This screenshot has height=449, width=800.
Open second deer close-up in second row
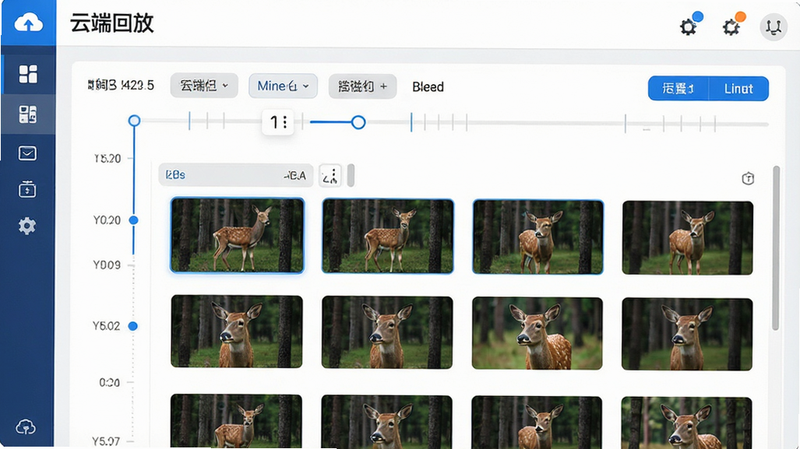pyautogui.click(x=387, y=332)
